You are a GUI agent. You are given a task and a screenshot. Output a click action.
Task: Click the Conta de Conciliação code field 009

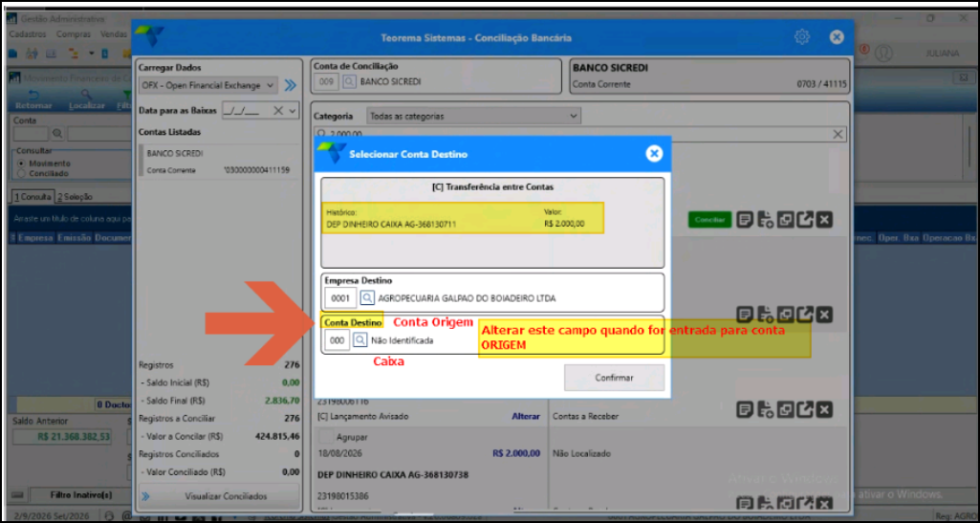click(x=327, y=82)
